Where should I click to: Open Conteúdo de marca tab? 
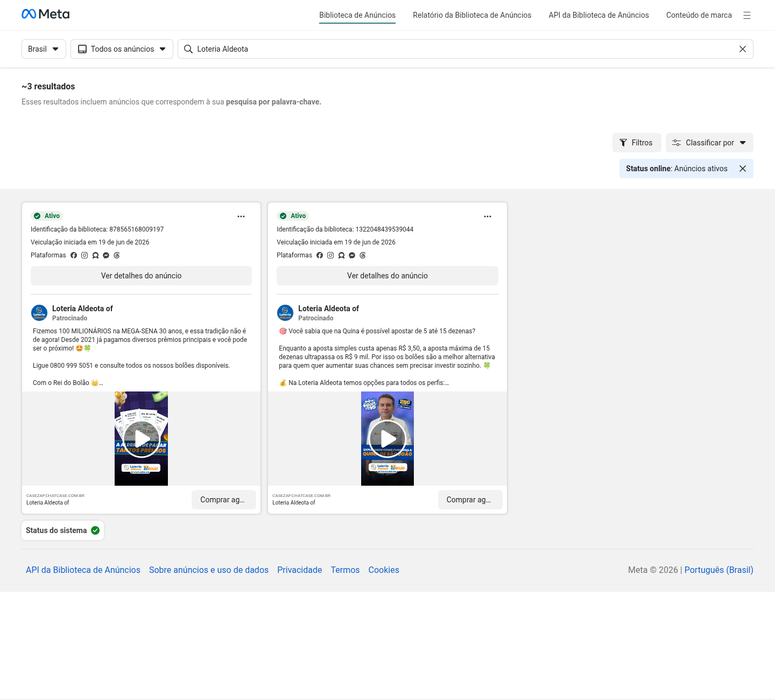[x=699, y=15]
